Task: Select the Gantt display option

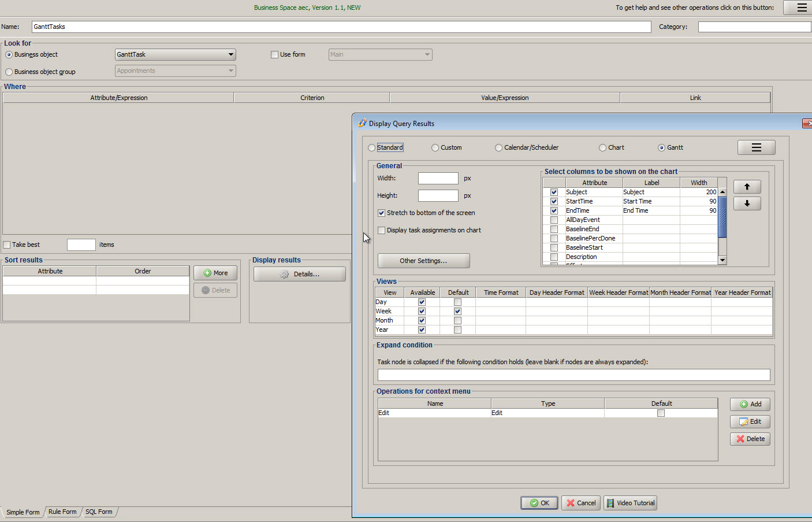Action: tap(661, 148)
